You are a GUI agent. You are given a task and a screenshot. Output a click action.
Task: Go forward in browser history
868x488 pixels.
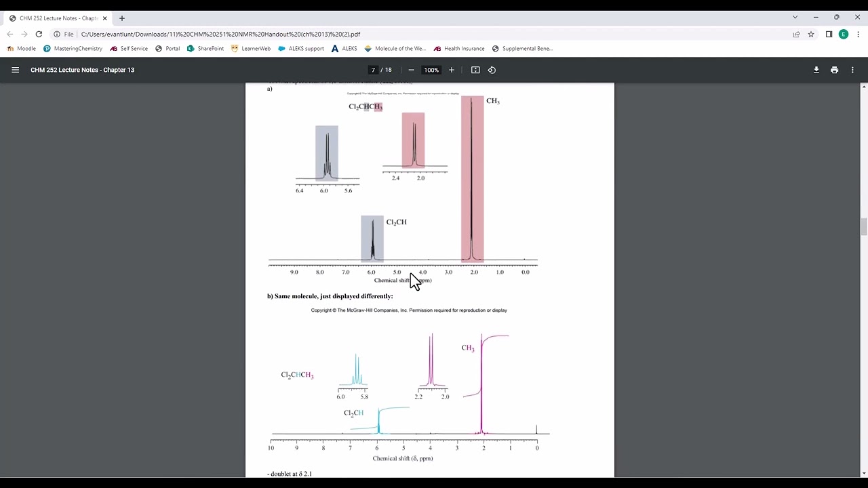[24, 34]
